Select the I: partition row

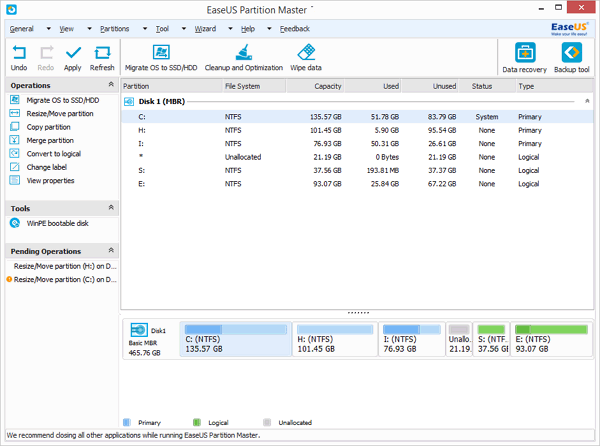tap(357, 144)
